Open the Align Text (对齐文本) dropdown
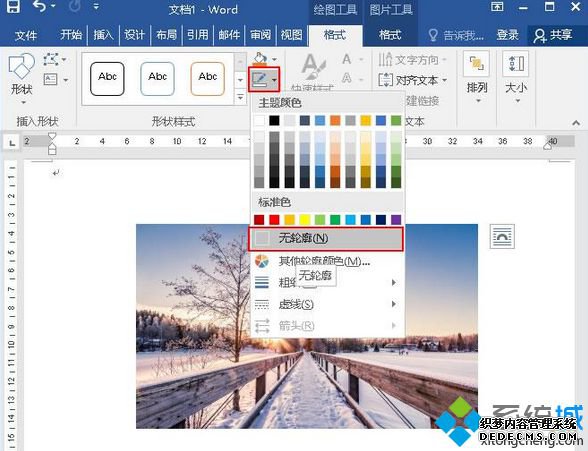The image size is (588, 451). pyautogui.click(x=412, y=80)
